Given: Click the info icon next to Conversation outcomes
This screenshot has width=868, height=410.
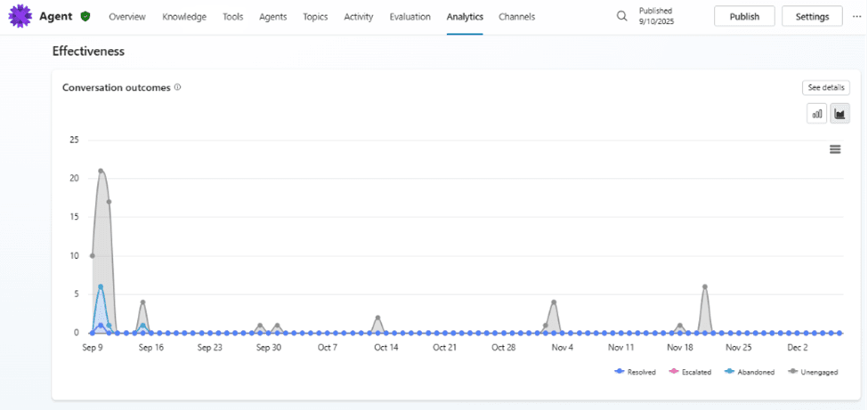Looking at the screenshot, I should click(x=178, y=87).
